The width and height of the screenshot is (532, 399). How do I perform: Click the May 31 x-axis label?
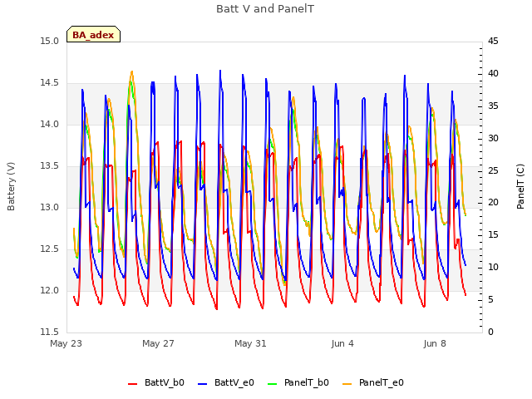click(251, 343)
